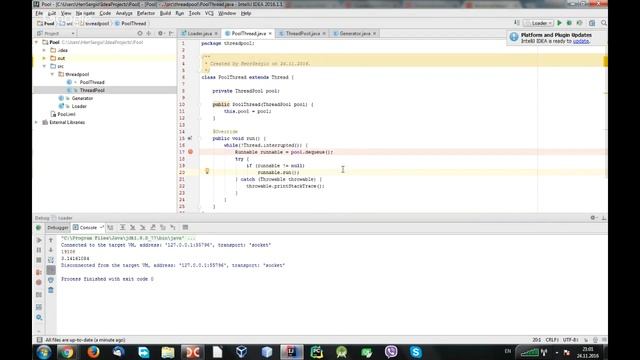Viewport: 640px width, 360px height.
Task: Switch to the Debugger tab
Action: (x=58, y=228)
